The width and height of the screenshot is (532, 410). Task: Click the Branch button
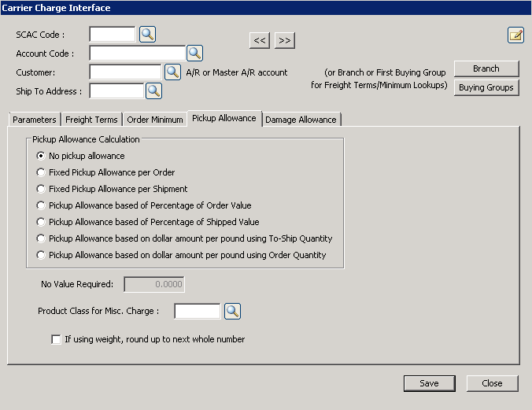point(486,68)
